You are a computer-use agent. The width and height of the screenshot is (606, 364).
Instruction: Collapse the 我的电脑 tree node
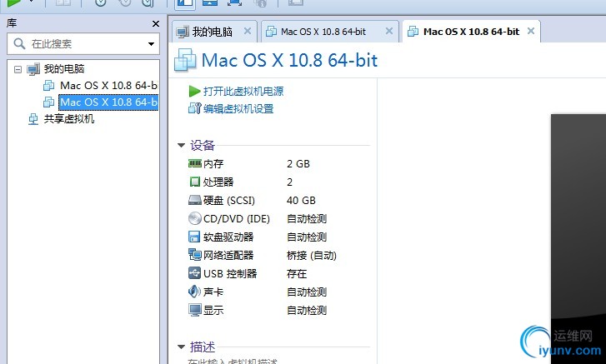coord(18,69)
